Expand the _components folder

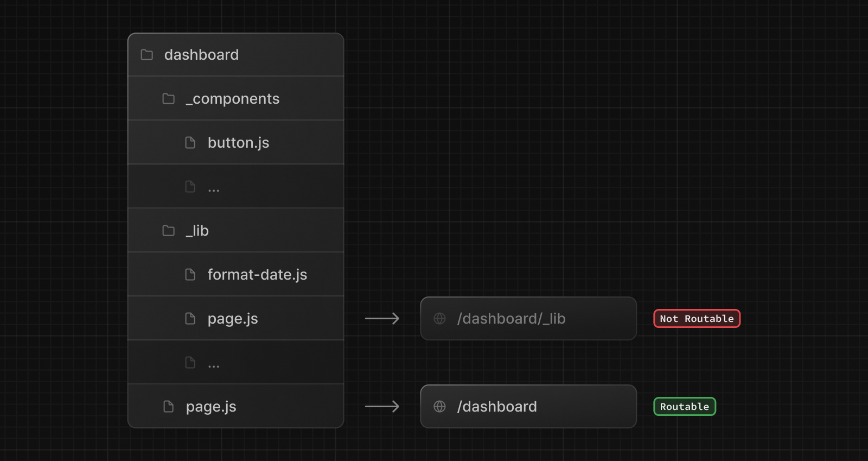click(x=233, y=99)
